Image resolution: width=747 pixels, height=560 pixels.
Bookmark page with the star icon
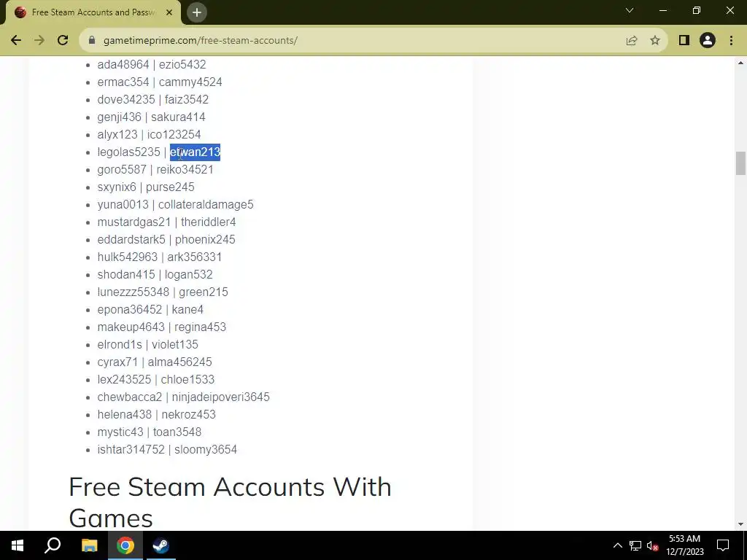[655, 41]
